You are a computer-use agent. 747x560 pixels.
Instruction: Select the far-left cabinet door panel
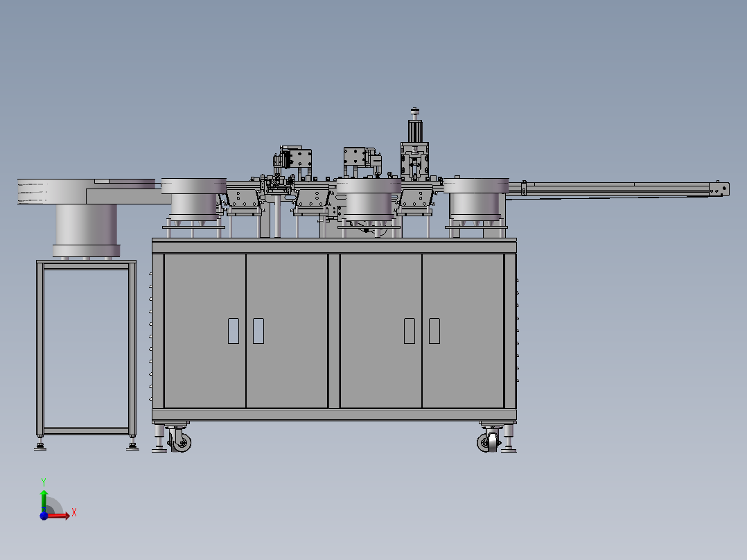(205, 331)
